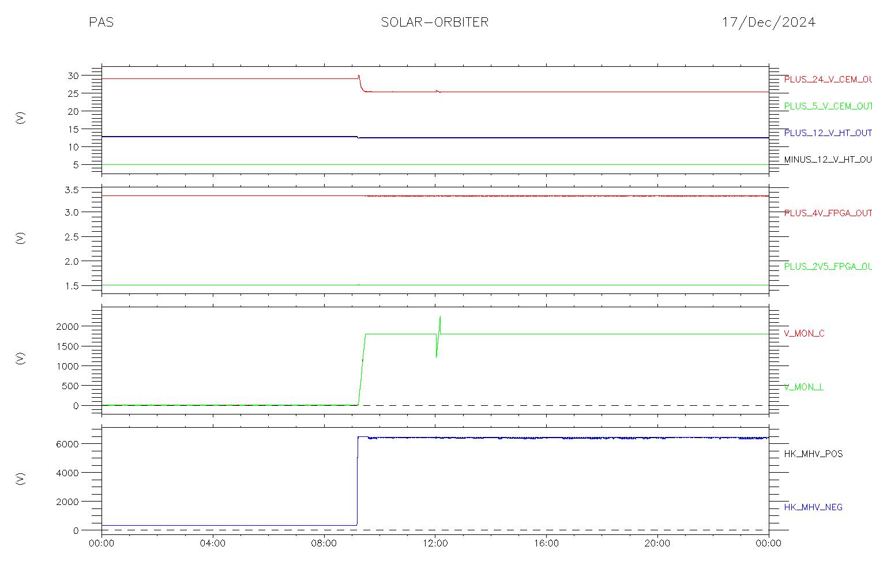Click the date 17/Dec/2024
The height and width of the screenshot is (588, 872).
click(x=769, y=22)
